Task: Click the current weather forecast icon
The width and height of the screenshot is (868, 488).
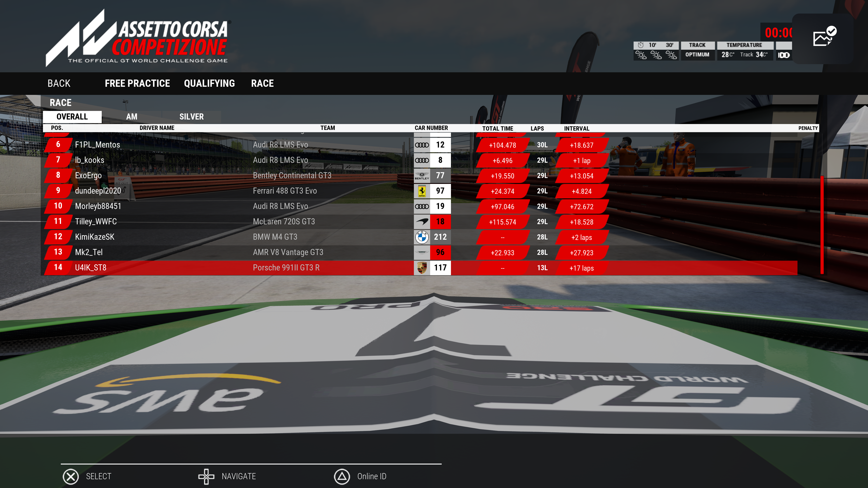Action: [641, 55]
